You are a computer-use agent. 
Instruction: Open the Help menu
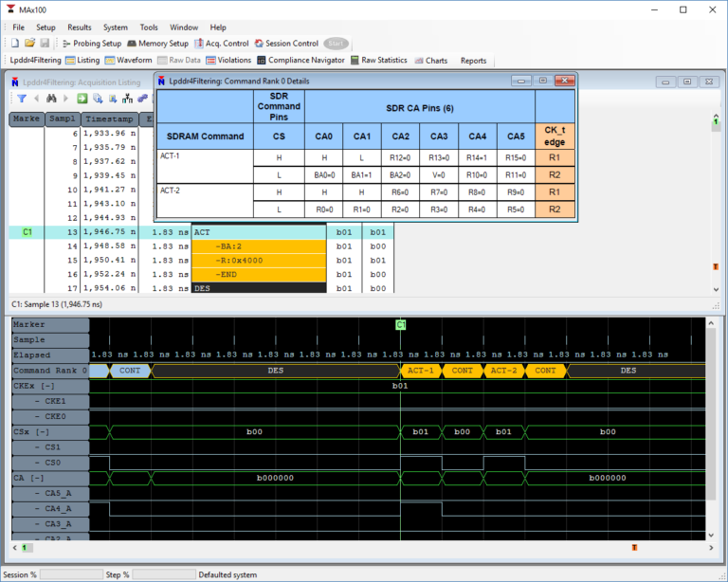[218, 27]
